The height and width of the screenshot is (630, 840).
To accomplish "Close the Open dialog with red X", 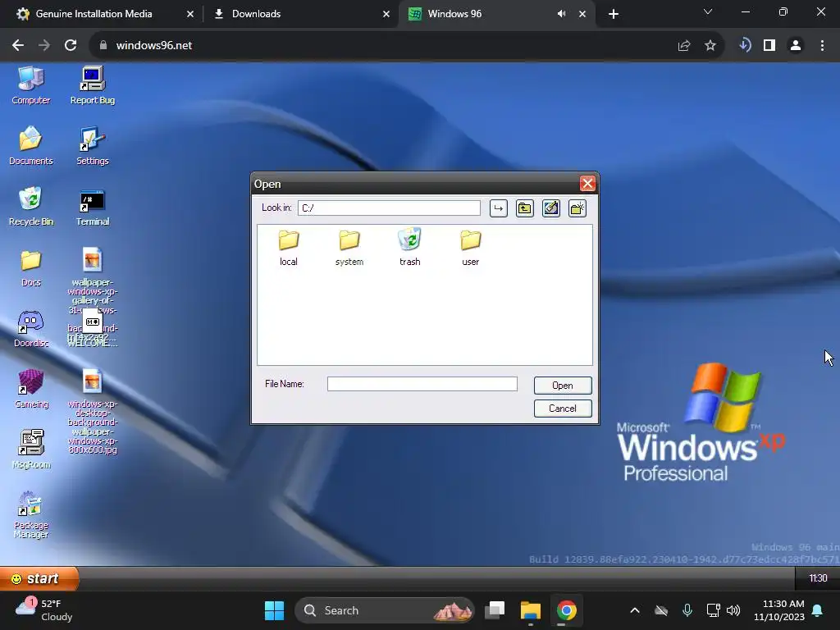I will [587, 184].
